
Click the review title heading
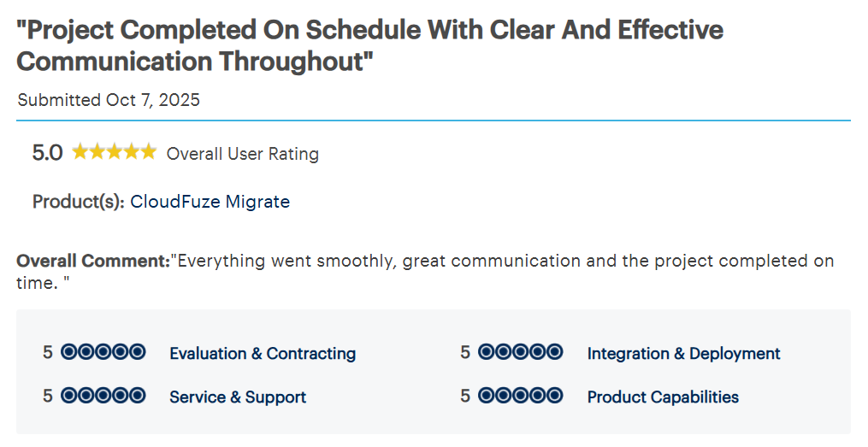click(x=369, y=45)
